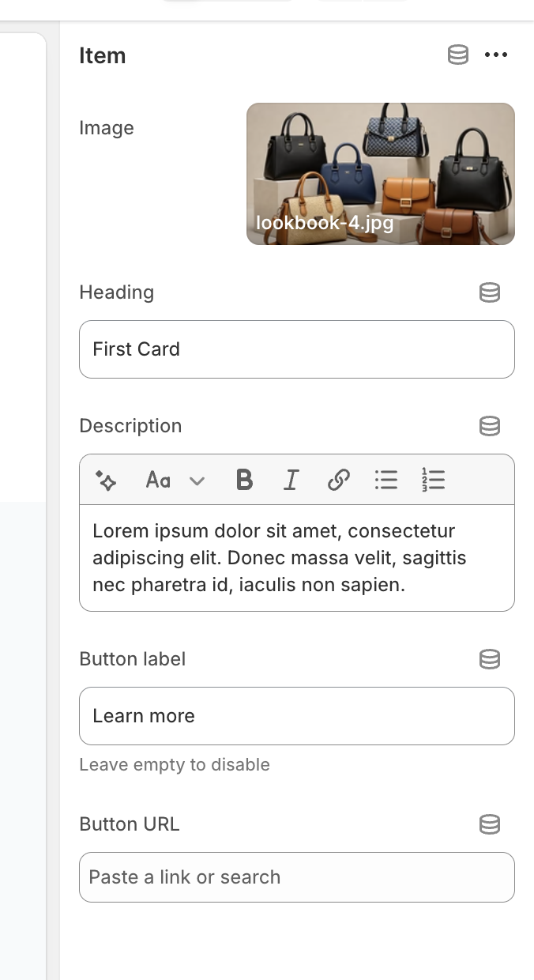The width and height of the screenshot is (534, 980).
Task: Click dynamic source icon in Item header
Action: (458, 55)
